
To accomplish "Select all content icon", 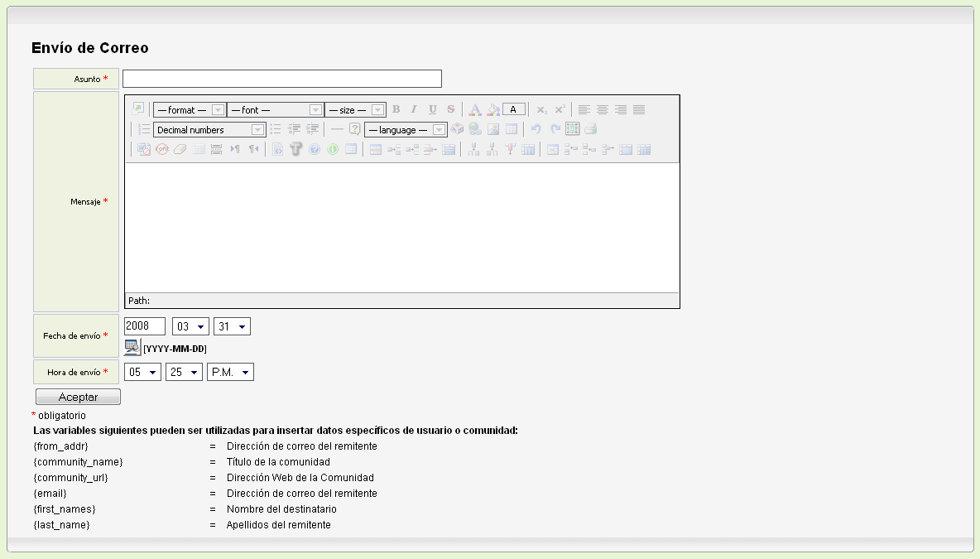I will pos(573,129).
